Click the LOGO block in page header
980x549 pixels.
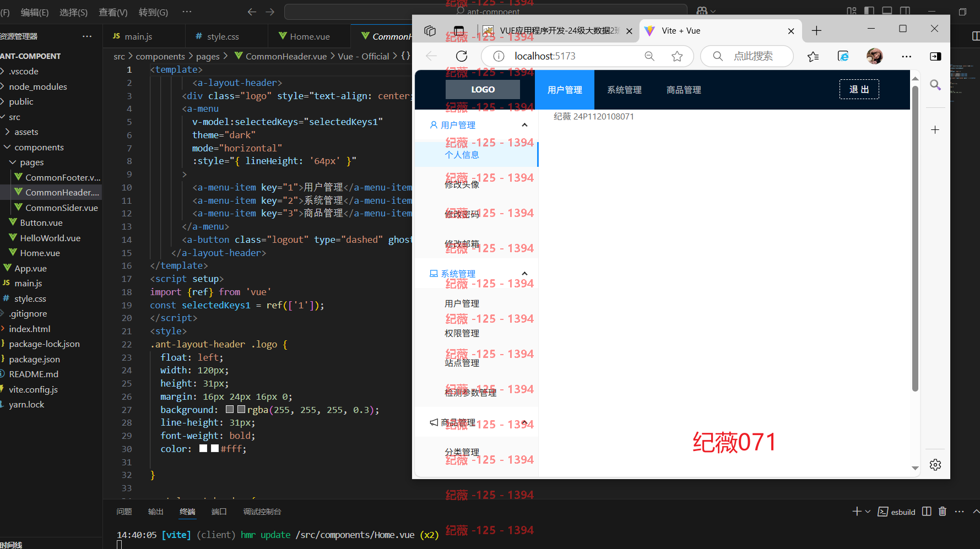483,89
